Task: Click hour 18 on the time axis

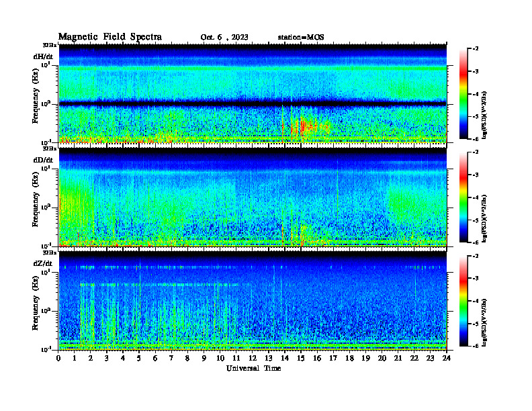Action: (349, 358)
